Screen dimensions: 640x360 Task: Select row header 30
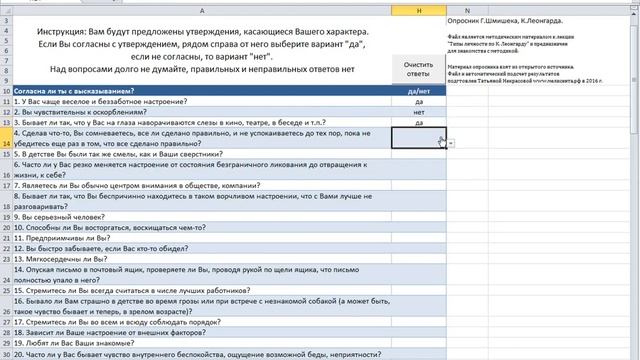pyautogui.click(x=6, y=354)
